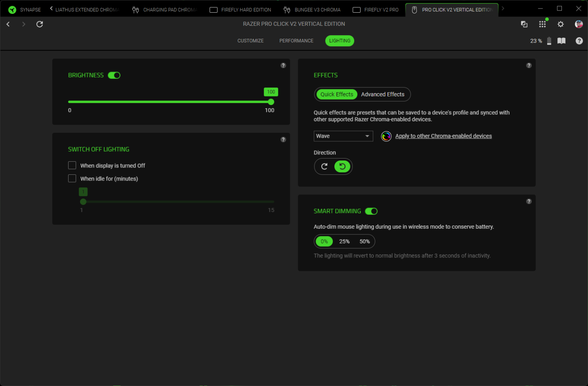The image size is (588, 386).
Task: Click the 'Razer Pro Click V2 Vertical Edition' title
Action: point(294,24)
